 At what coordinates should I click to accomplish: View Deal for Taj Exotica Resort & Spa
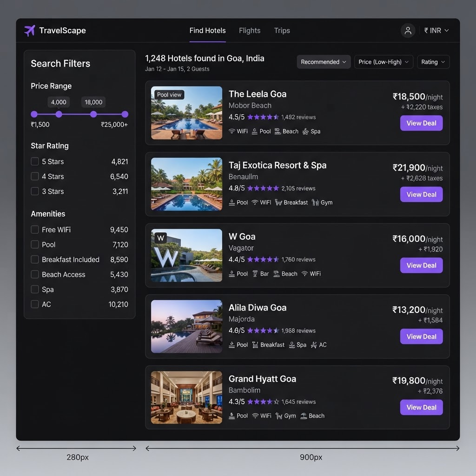(x=421, y=194)
